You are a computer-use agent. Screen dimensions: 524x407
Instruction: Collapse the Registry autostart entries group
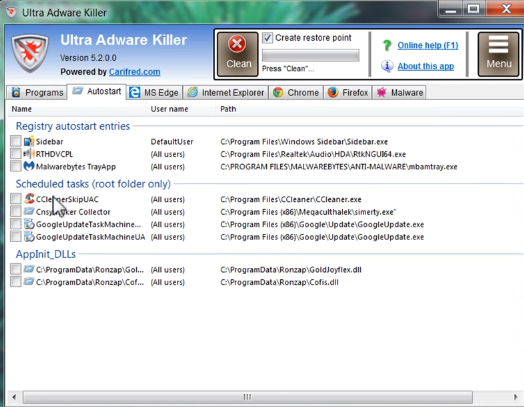pos(73,126)
